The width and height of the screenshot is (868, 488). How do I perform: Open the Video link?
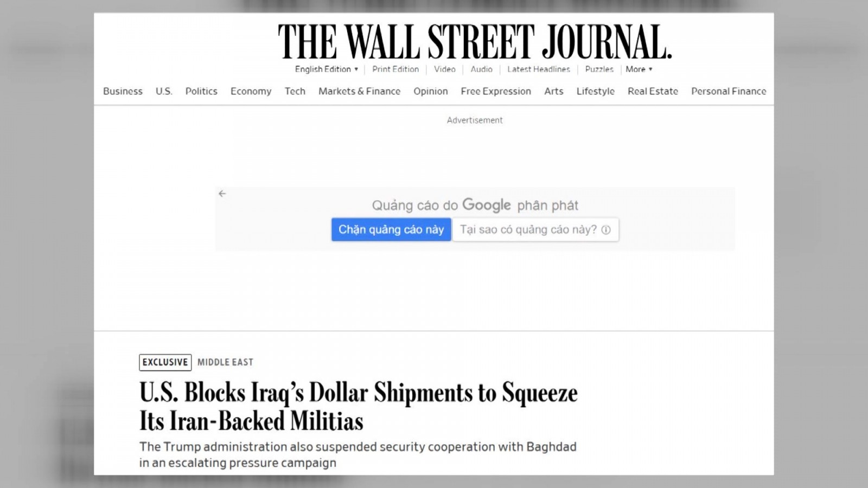(444, 69)
